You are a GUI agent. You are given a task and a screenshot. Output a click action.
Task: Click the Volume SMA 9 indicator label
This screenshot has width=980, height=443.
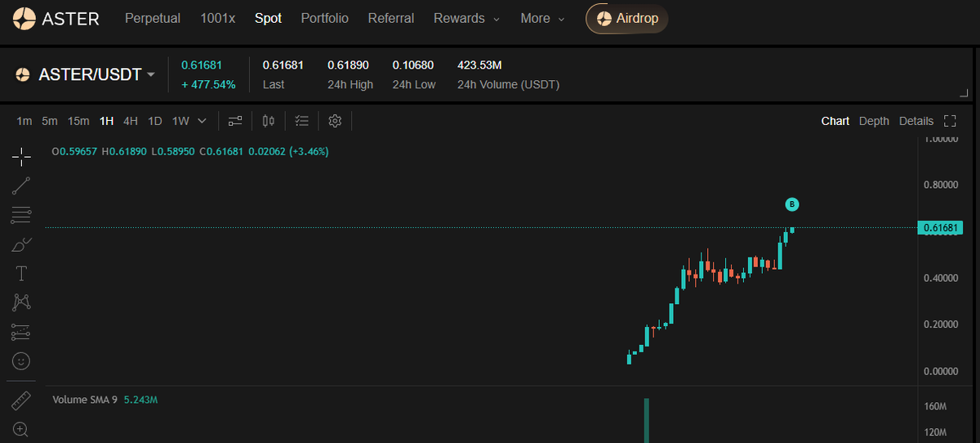[x=85, y=400]
